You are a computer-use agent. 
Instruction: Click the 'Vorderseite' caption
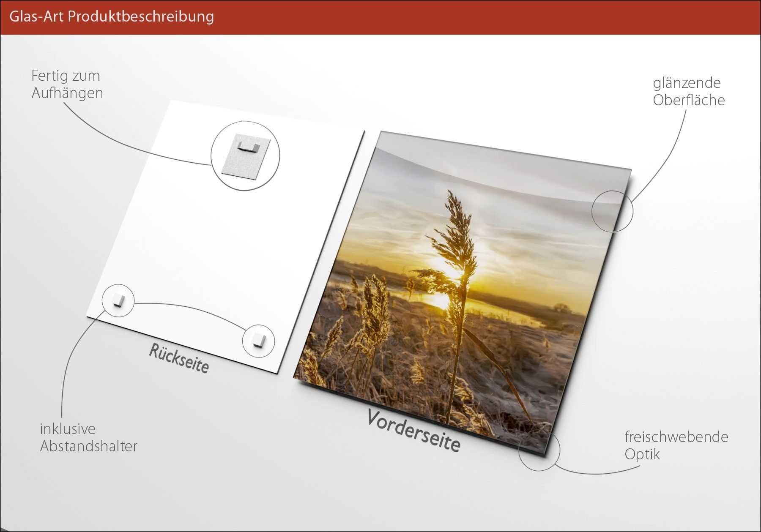click(x=413, y=431)
